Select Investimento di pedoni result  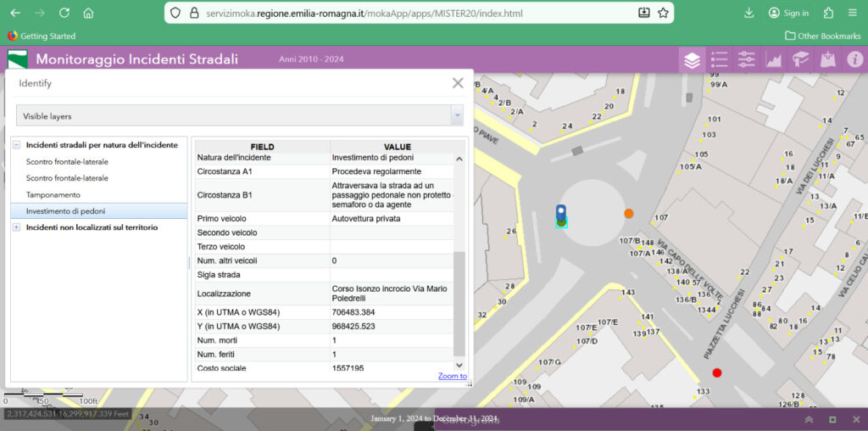pyautogui.click(x=66, y=211)
